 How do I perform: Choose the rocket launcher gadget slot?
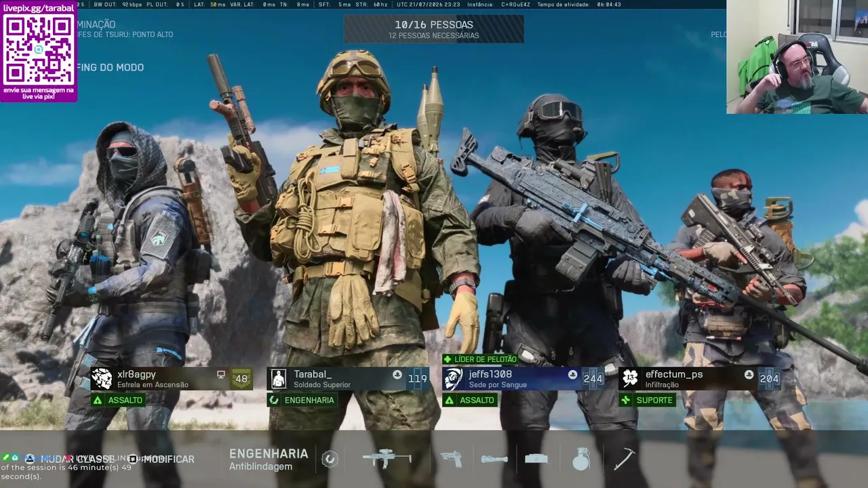tap(494, 459)
